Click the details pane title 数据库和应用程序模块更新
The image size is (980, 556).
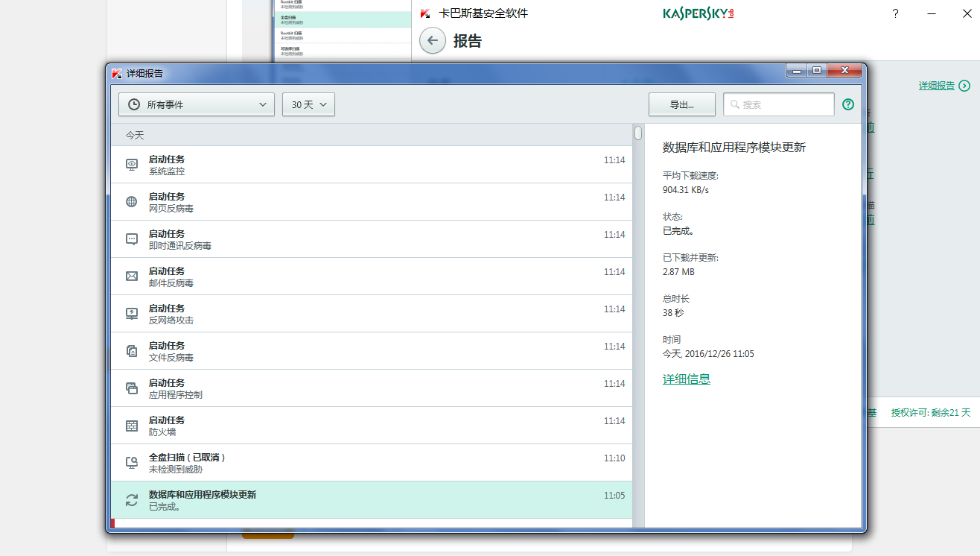click(734, 148)
